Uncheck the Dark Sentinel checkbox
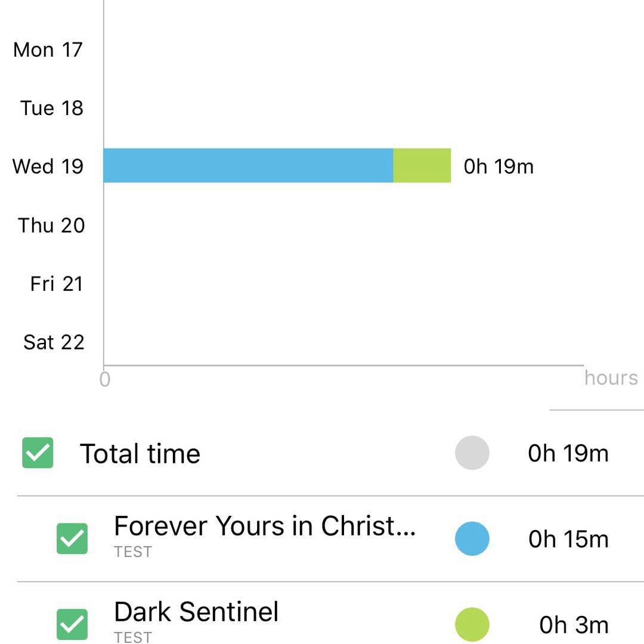Screen dimensions: 644x644 click(x=72, y=624)
